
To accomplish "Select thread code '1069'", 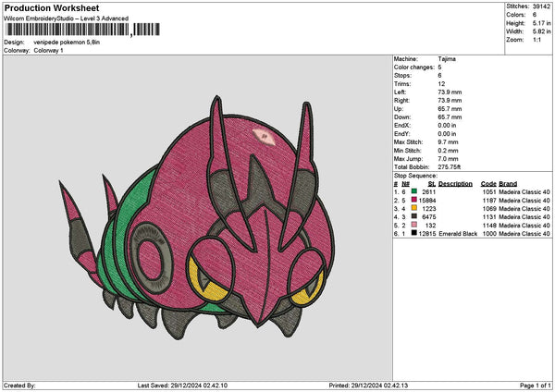I will point(489,209).
